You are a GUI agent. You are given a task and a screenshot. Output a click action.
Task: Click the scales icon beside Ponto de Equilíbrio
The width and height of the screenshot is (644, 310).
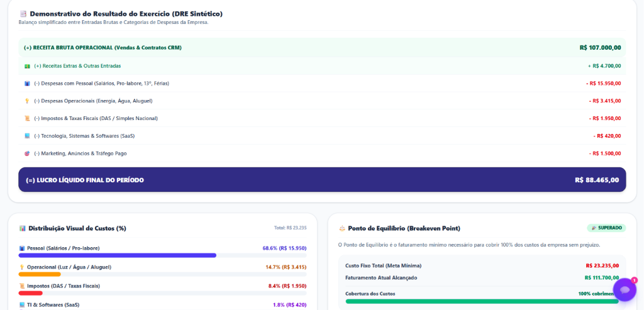341,228
